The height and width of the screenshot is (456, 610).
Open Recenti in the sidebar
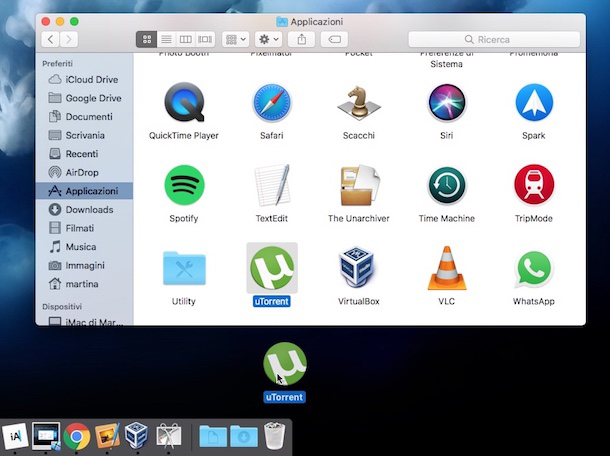(84, 154)
